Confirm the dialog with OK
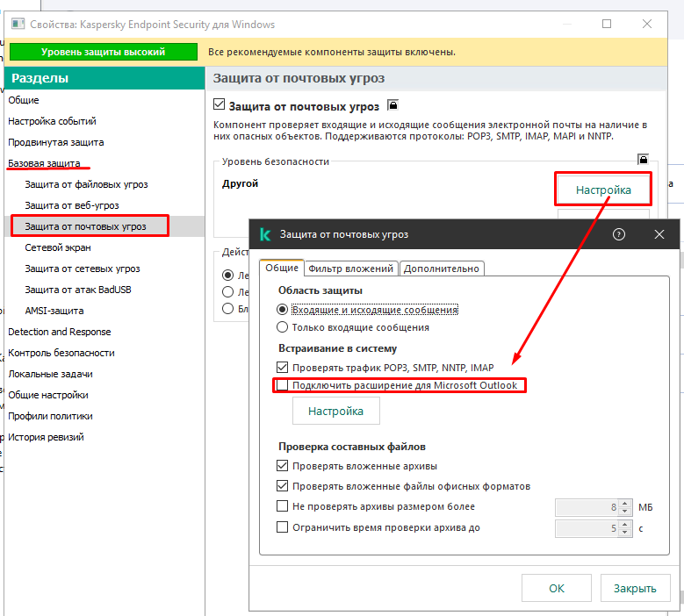 pos(556,588)
